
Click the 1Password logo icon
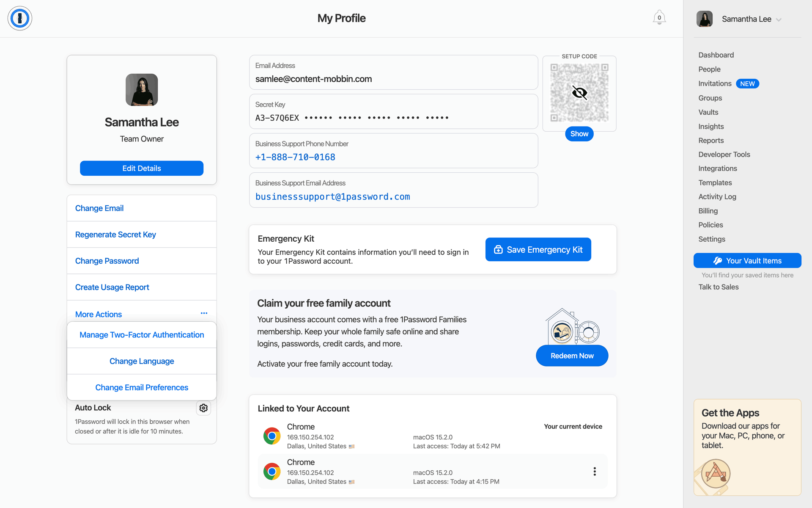[x=20, y=18]
